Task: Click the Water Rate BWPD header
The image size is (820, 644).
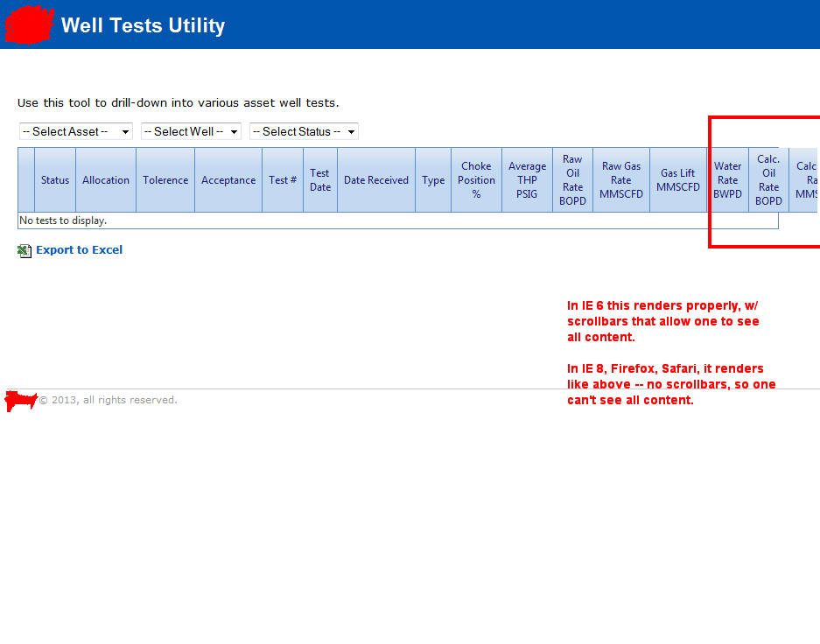Action: coord(727,180)
